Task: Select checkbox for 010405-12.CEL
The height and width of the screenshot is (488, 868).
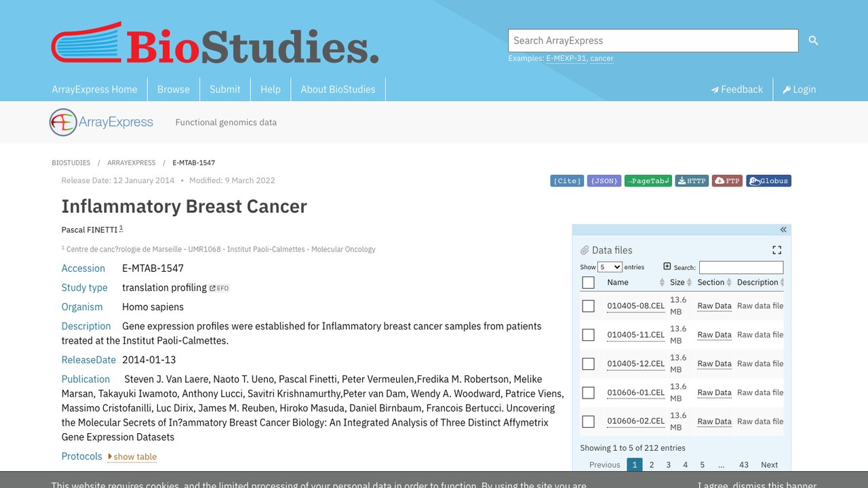Action: [588, 364]
